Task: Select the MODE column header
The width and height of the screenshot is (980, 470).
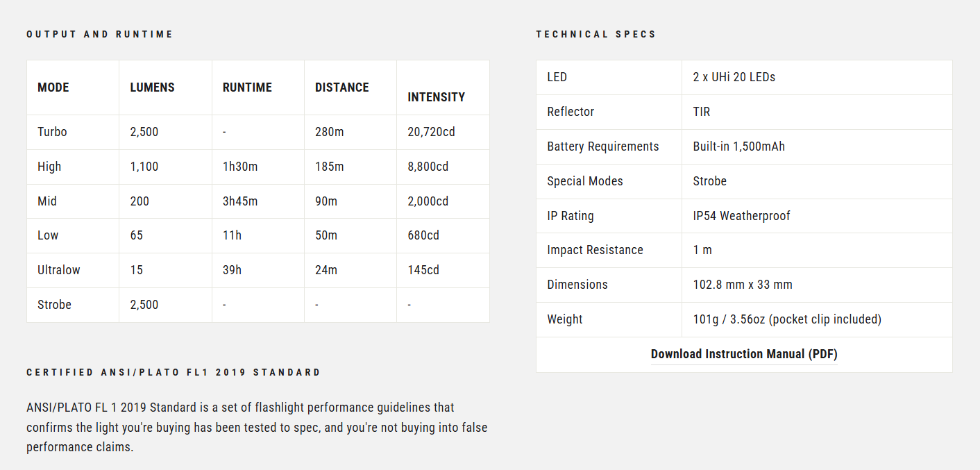Action: 53,87
